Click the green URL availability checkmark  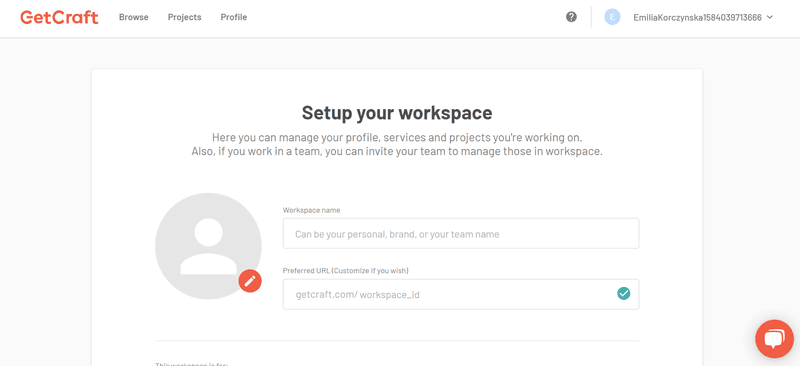[623, 294]
